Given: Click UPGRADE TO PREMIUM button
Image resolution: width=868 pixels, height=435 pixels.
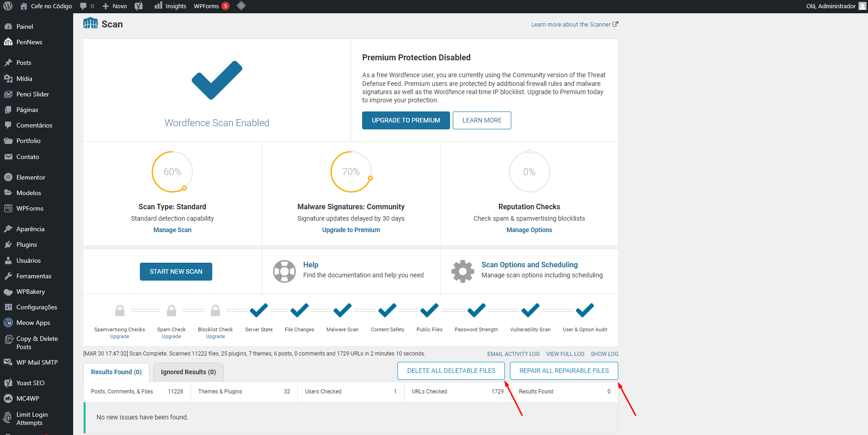Looking at the screenshot, I should (406, 120).
